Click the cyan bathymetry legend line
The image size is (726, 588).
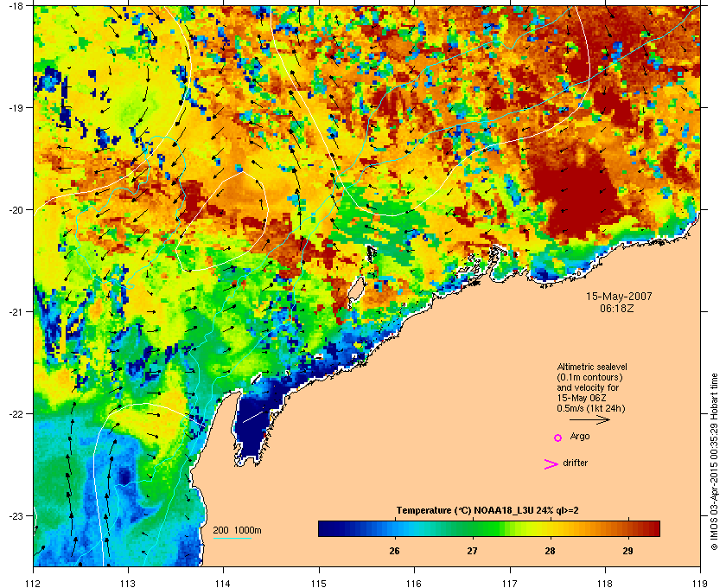tap(232, 538)
